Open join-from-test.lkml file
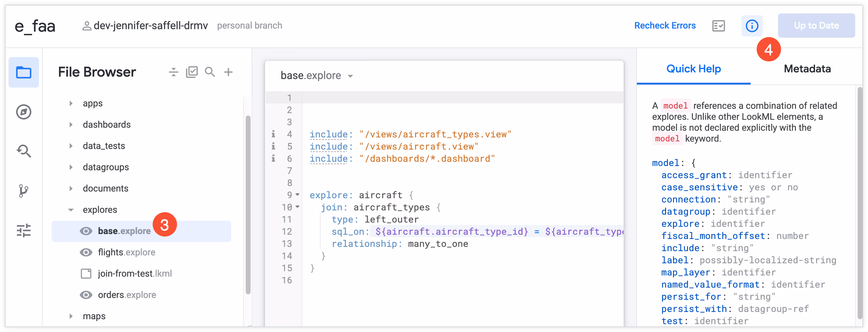This screenshot has height=332, width=868. (134, 274)
